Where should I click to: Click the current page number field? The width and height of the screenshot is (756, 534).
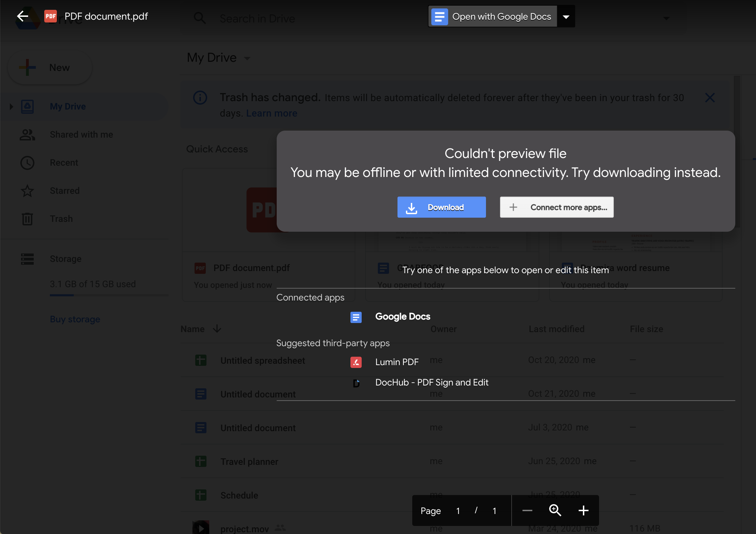(458, 511)
